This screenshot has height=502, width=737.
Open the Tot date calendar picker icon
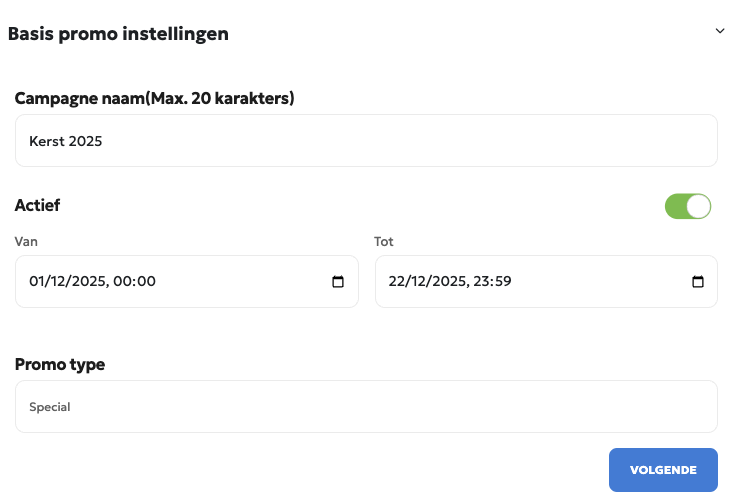pyautogui.click(x=698, y=282)
